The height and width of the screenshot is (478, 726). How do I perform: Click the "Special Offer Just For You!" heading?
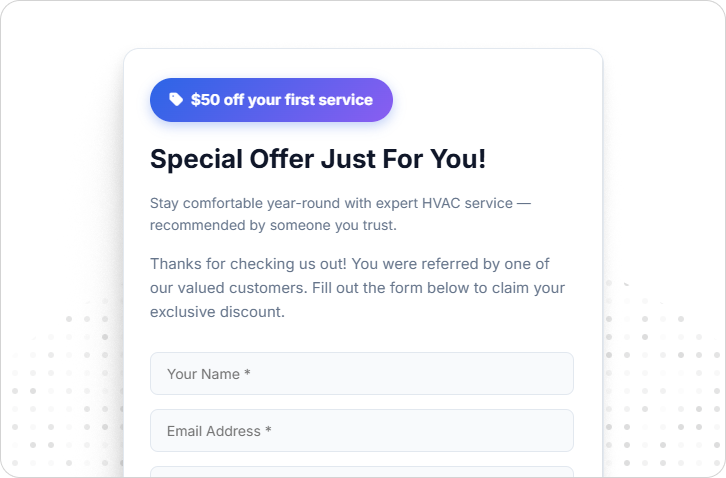[x=318, y=159]
